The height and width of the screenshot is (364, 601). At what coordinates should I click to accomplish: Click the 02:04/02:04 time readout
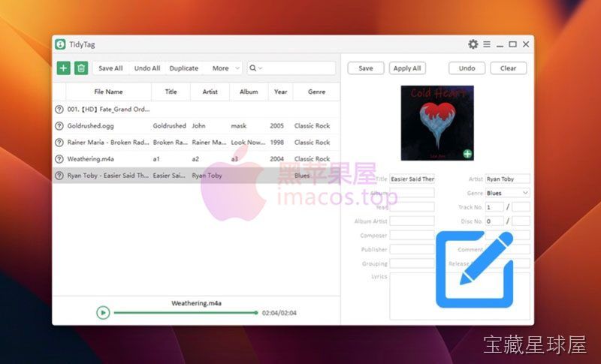[x=279, y=313]
